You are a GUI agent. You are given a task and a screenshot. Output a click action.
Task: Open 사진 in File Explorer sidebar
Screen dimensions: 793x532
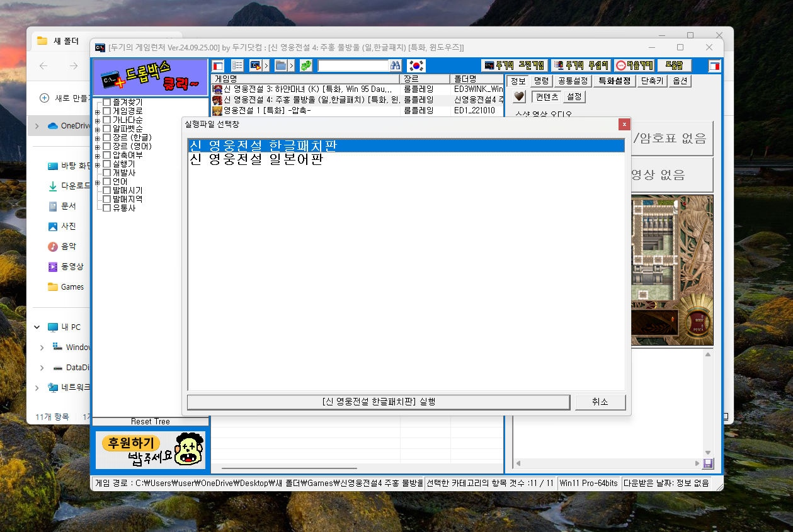pyautogui.click(x=62, y=227)
